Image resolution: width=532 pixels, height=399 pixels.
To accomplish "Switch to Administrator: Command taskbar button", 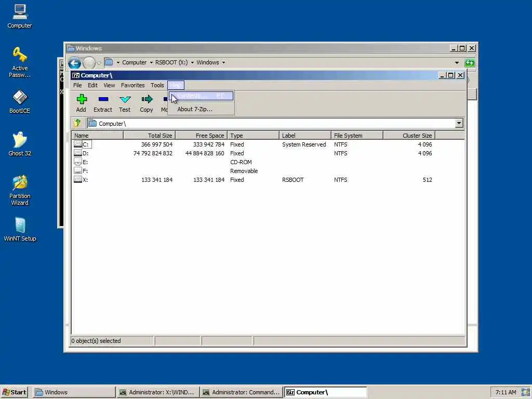I will [x=241, y=392].
